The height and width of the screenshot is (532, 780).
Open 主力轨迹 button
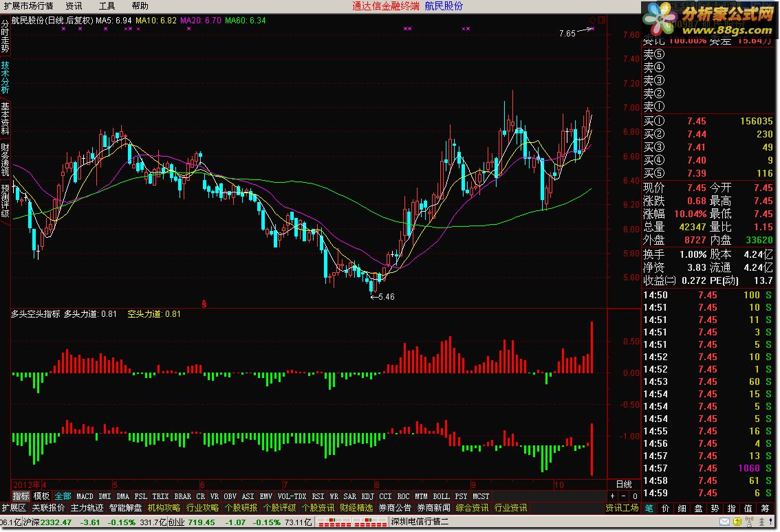(87, 508)
